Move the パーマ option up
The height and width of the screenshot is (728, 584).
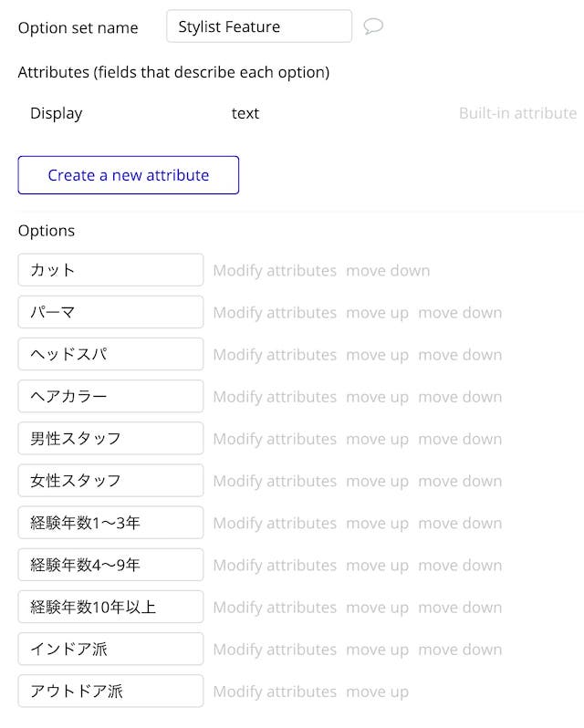pyautogui.click(x=378, y=313)
